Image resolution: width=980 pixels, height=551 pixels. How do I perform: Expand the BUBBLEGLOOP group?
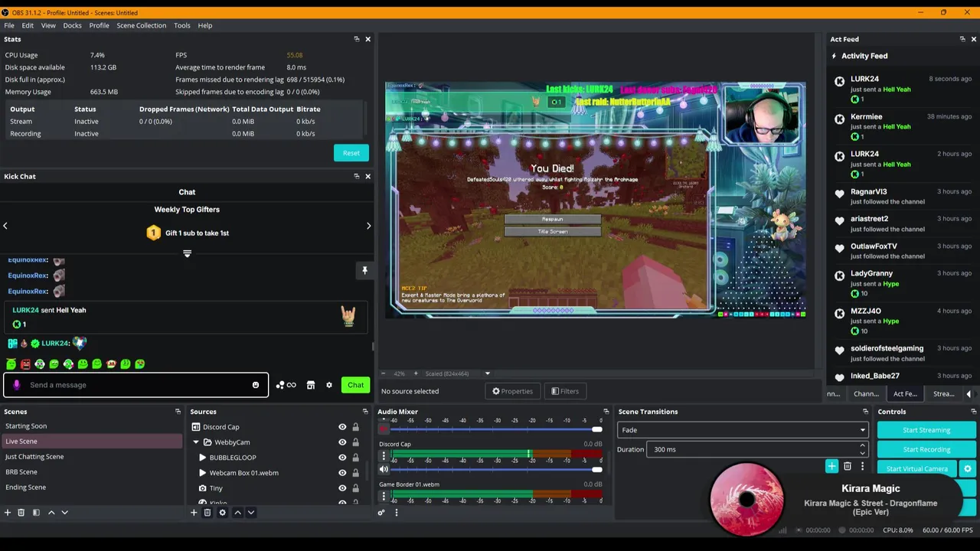click(x=203, y=458)
